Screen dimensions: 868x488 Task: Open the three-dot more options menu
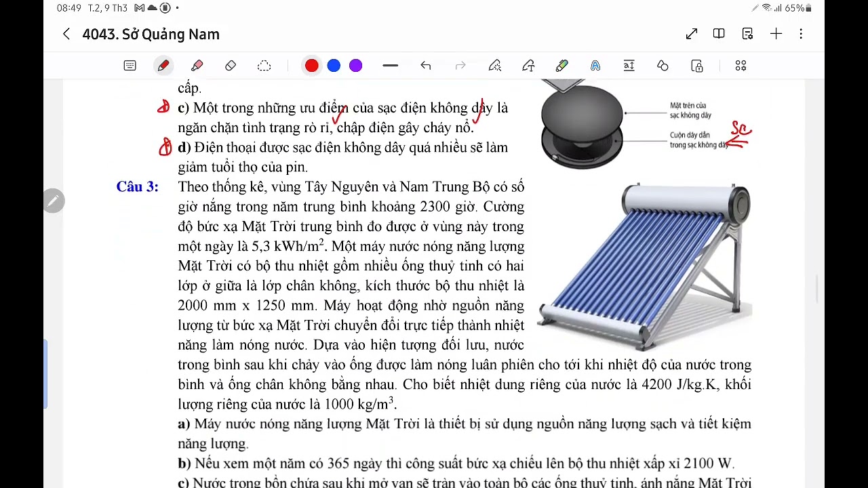(x=801, y=34)
